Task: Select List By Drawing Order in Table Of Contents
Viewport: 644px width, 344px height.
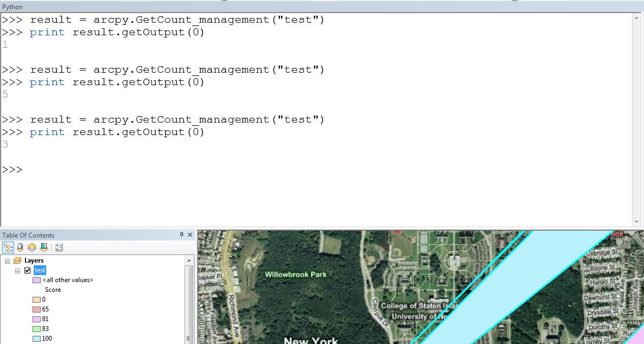Action: pyautogui.click(x=8, y=247)
